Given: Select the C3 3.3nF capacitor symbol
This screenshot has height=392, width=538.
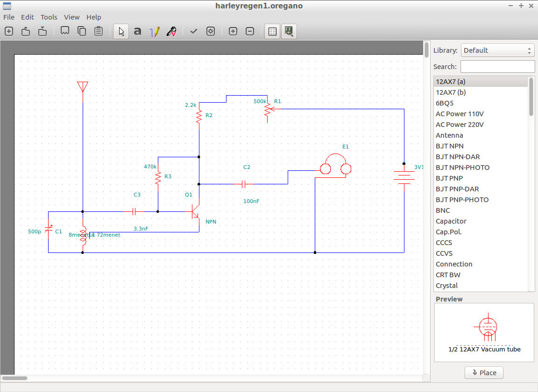Looking at the screenshot, I should pyautogui.click(x=134, y=211).
